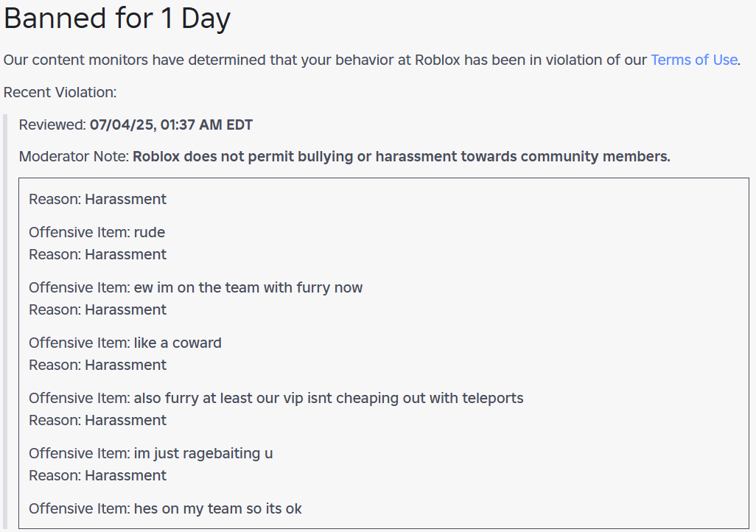This screenshot has width=756, height=532.
Task: Open the Terms of Use link
Action: click(x=694, y=60)
